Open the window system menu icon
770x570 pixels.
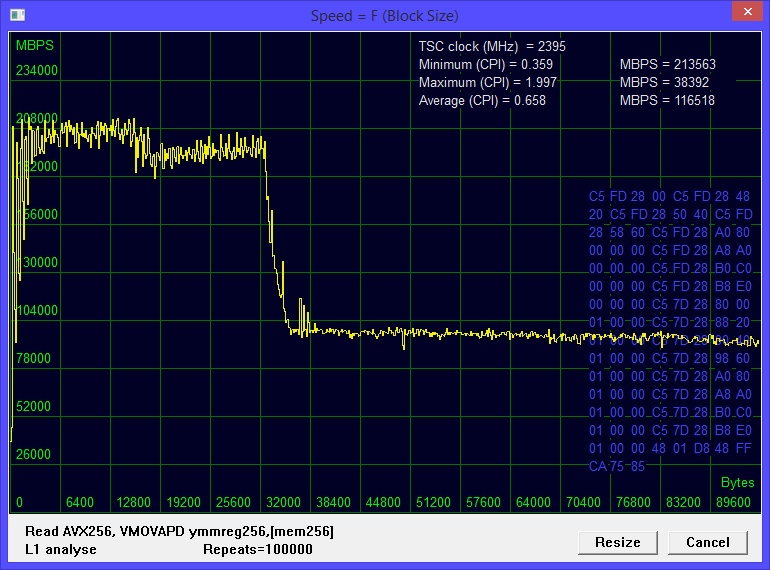click(x=17, y=15)
